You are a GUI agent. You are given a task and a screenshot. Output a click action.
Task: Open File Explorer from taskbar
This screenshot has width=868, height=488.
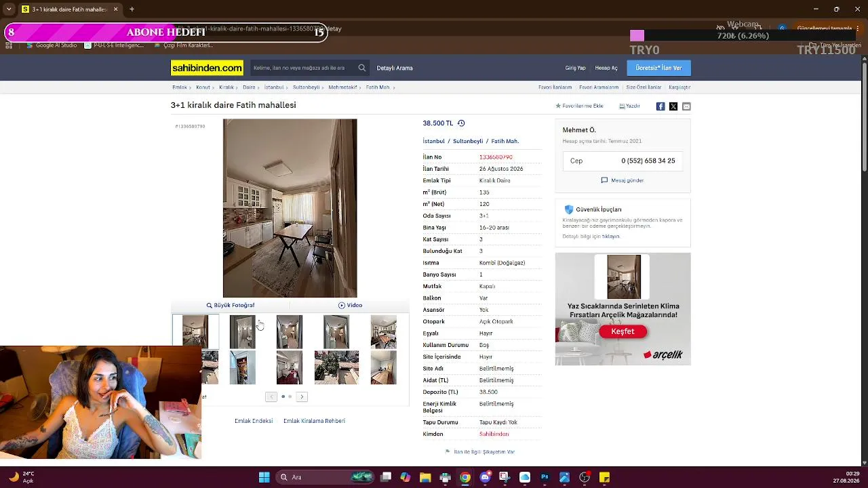point(425,477)
